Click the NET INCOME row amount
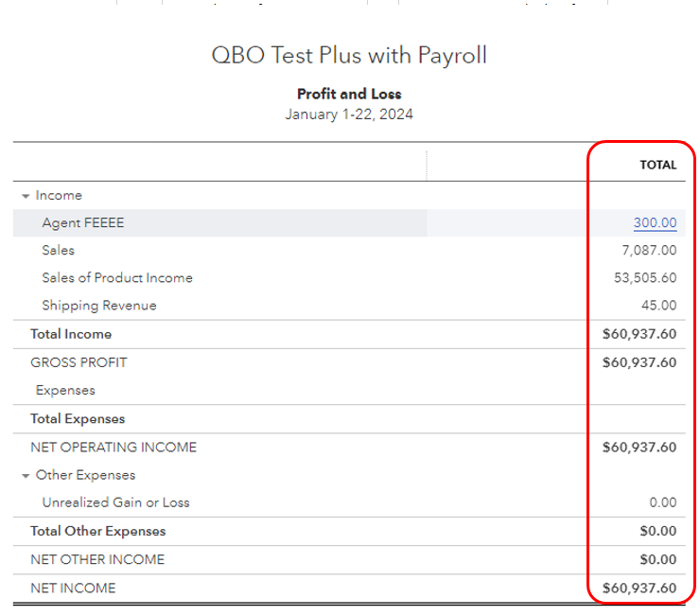 639,588
